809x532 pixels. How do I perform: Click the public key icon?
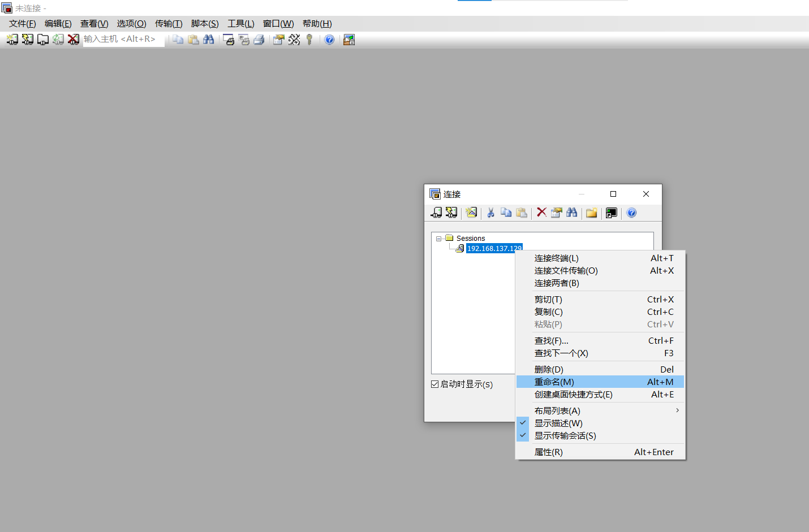[x=309, y=40]
